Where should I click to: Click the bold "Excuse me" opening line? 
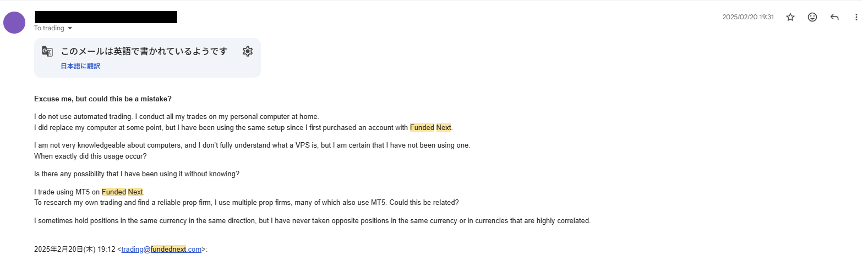click(103, 99)
